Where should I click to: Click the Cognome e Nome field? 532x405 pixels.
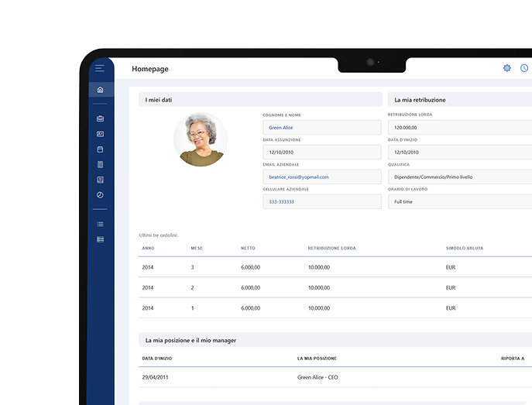click(x=322, y=127)
